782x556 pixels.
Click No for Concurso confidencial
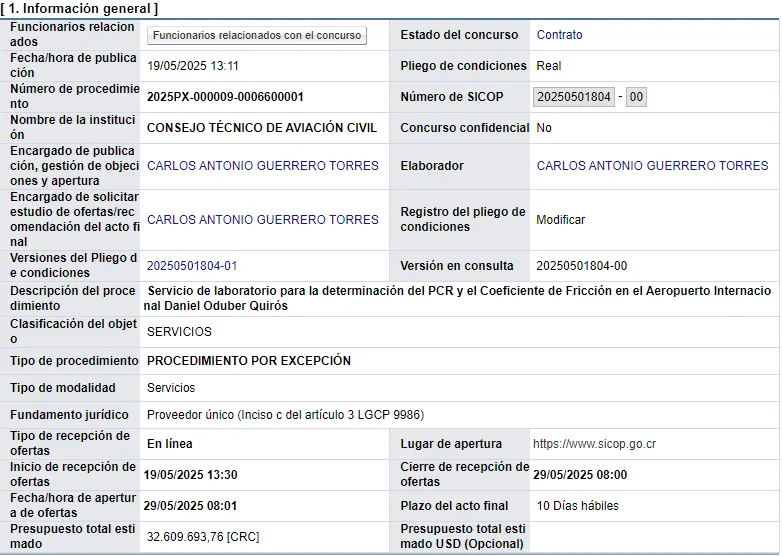(x=544, y=128)
